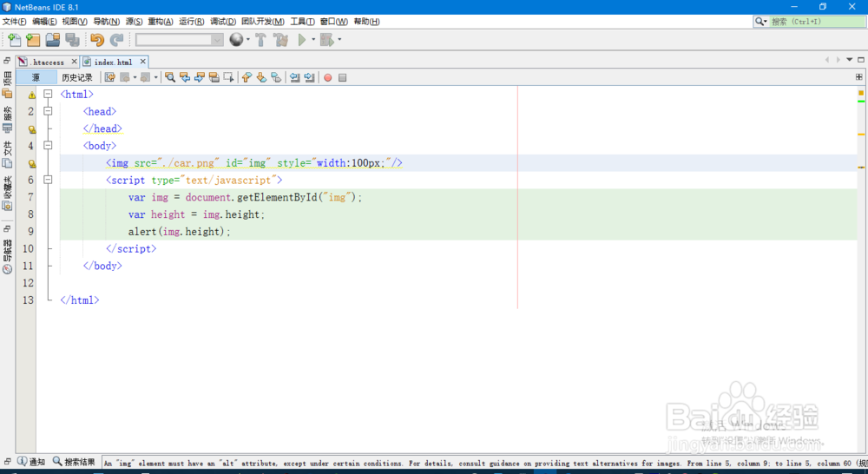Open the Projects side panel
868x474 pixels.
(x=7, y=85)
